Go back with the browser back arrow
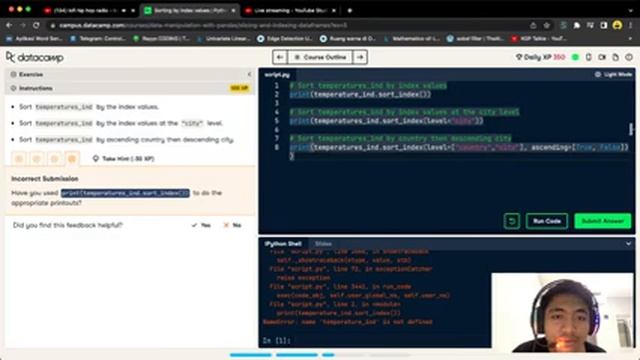 [9, 25]
